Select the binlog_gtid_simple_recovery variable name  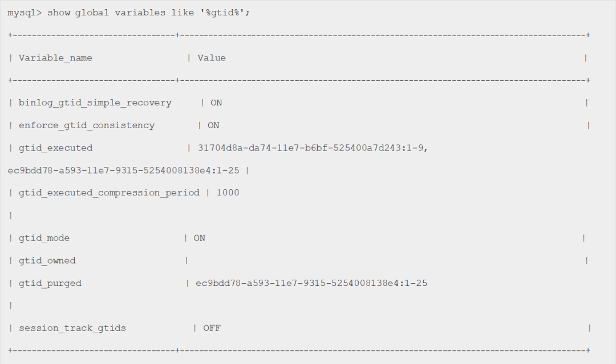point(95,103)
